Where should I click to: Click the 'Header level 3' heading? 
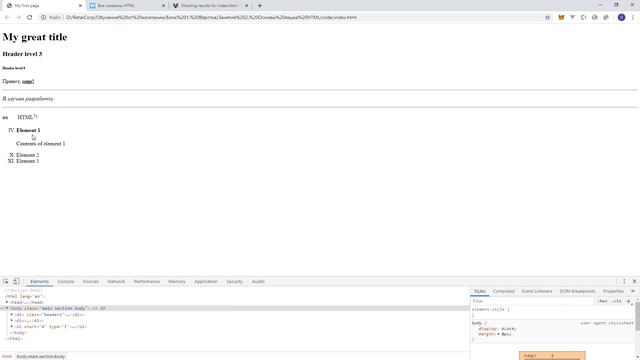pos(22,54)
